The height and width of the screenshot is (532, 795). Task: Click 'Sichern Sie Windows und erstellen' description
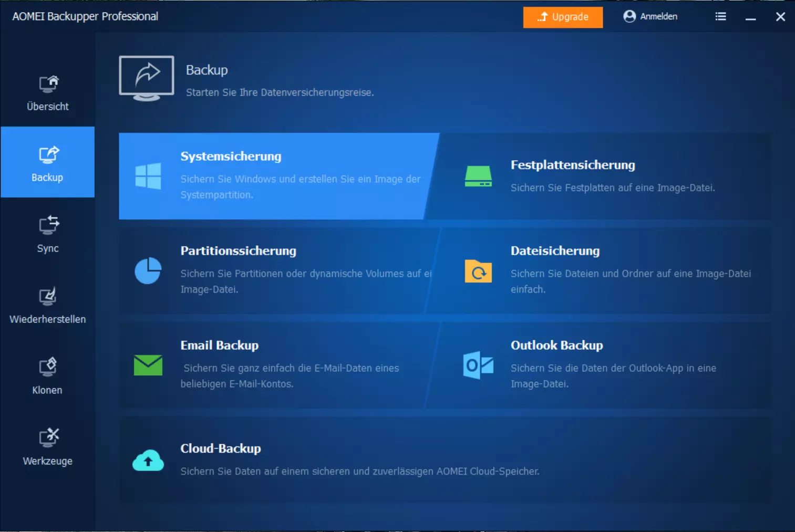300,187
